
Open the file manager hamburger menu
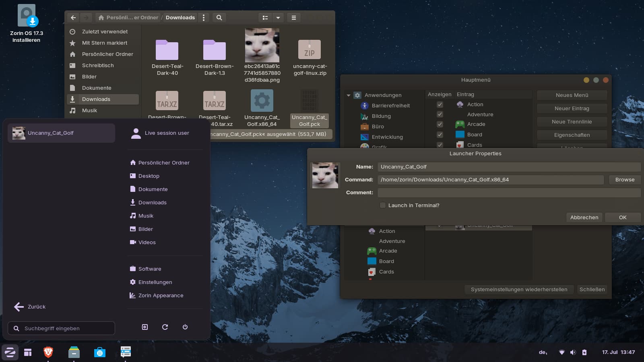point(294,18)
